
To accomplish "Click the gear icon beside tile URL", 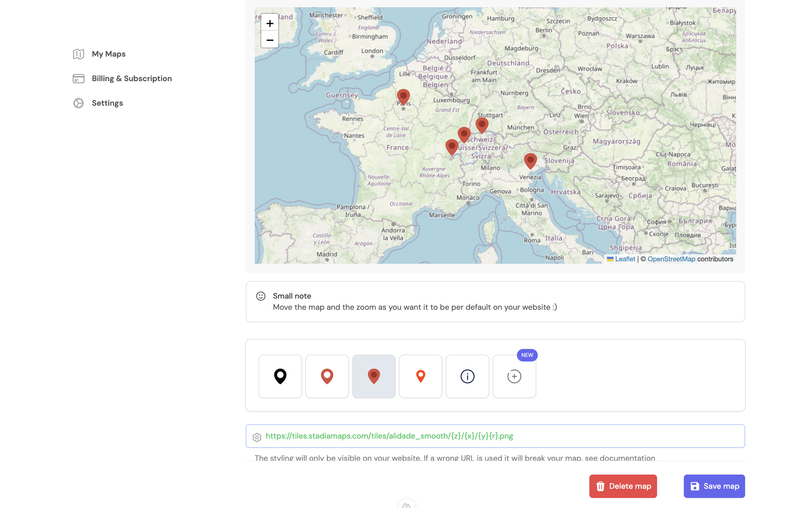I will pos(257,437).
